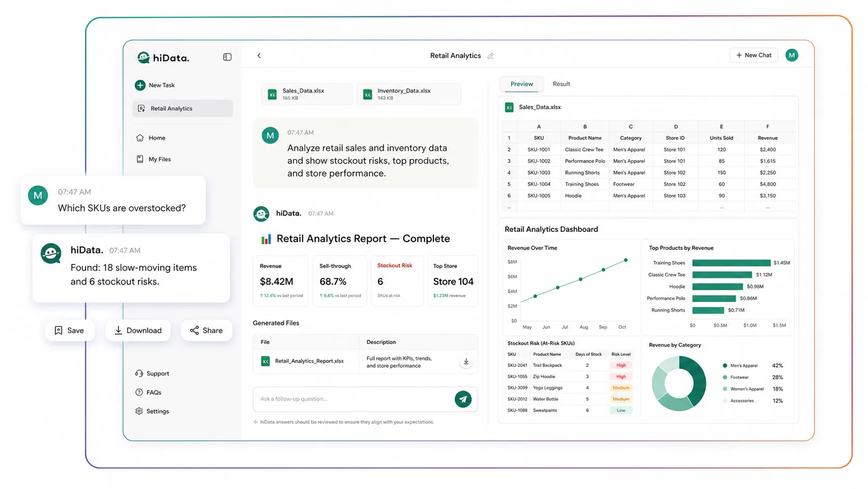The width and height of the screenshot is (868, 489).
Task: Save the response
Action: (70, 331)
